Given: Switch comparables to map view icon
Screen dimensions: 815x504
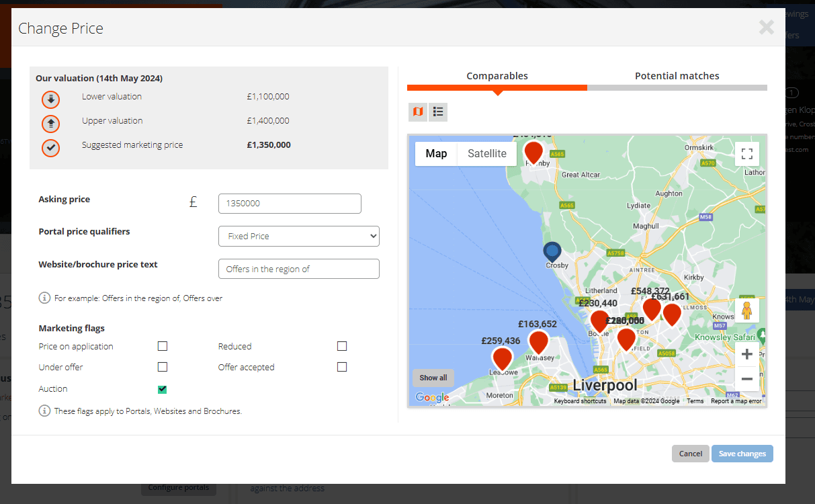Looking at the screenshot, I should (418, 112).
